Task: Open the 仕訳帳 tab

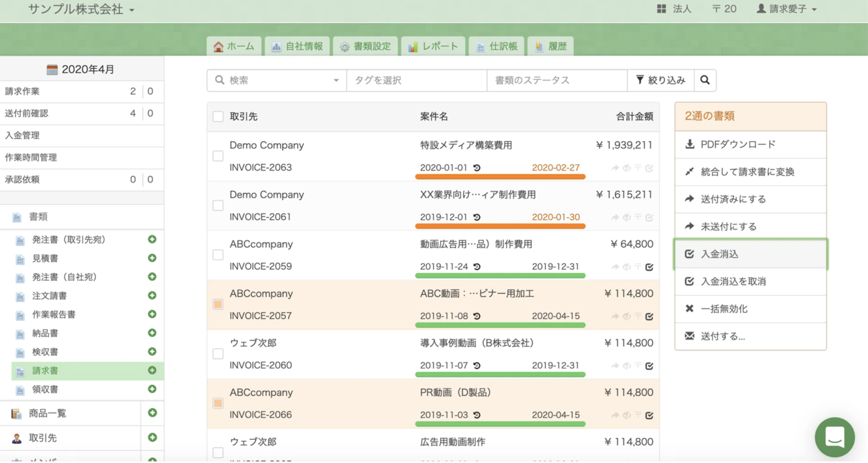Action: (497, 47)
